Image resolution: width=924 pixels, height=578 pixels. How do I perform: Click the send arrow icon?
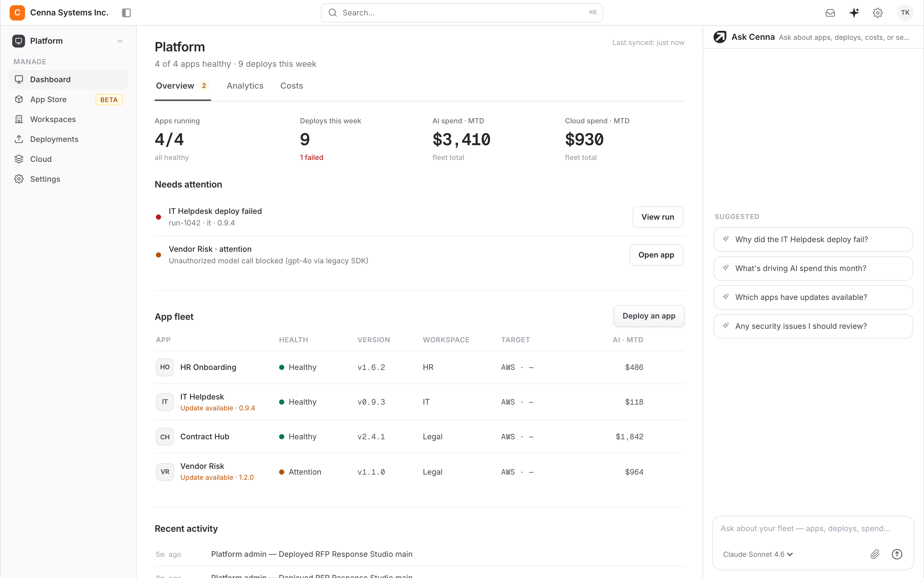pyautogui.click(x=896, y=554)
